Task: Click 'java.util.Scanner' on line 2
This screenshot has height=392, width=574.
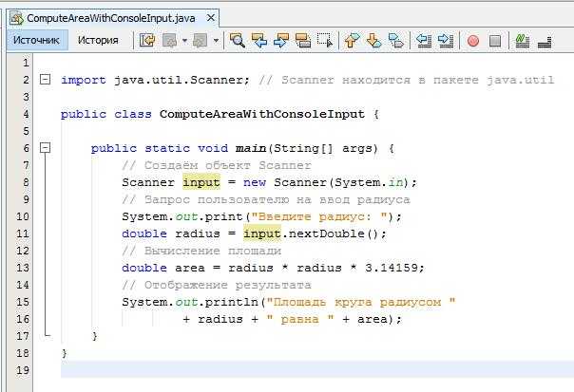Action: click(179, 80)
